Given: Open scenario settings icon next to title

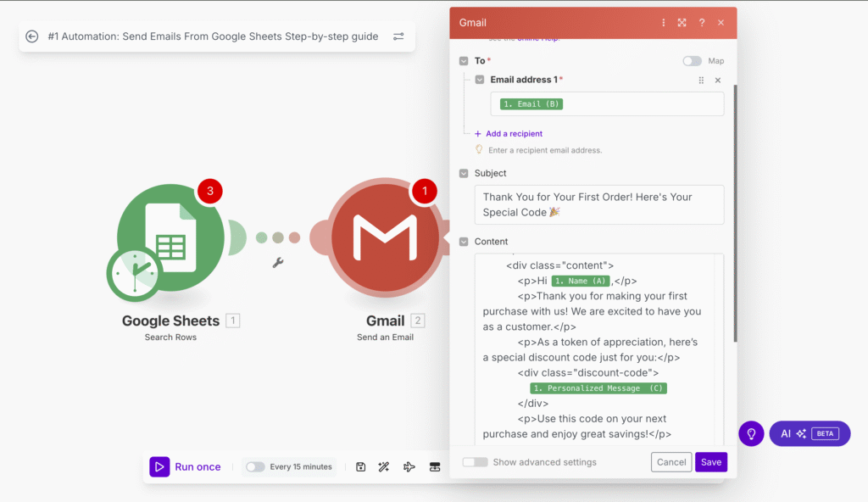Looking at the screenshot, I should point(398,36).
